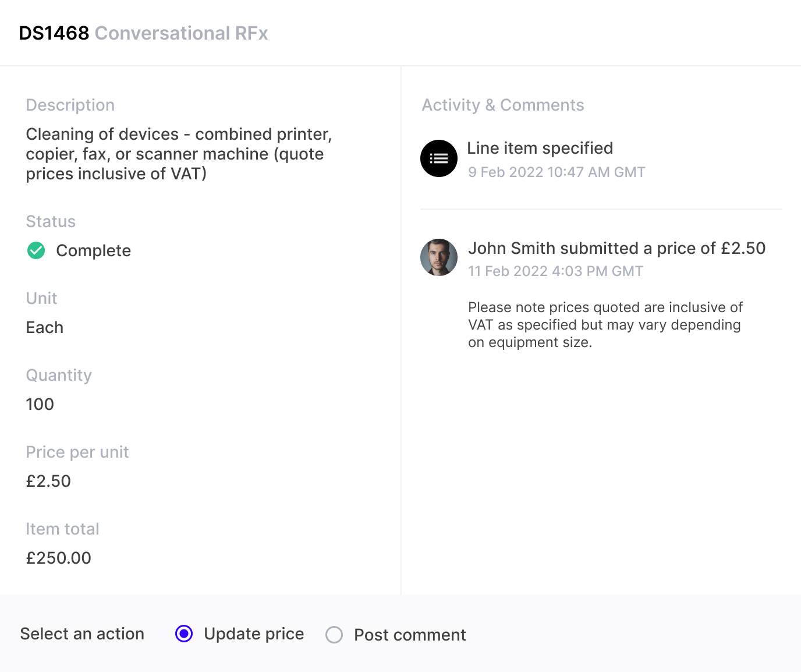Click the VAT comment text by John Smith
801x672 pixels.
coord(605,325)
